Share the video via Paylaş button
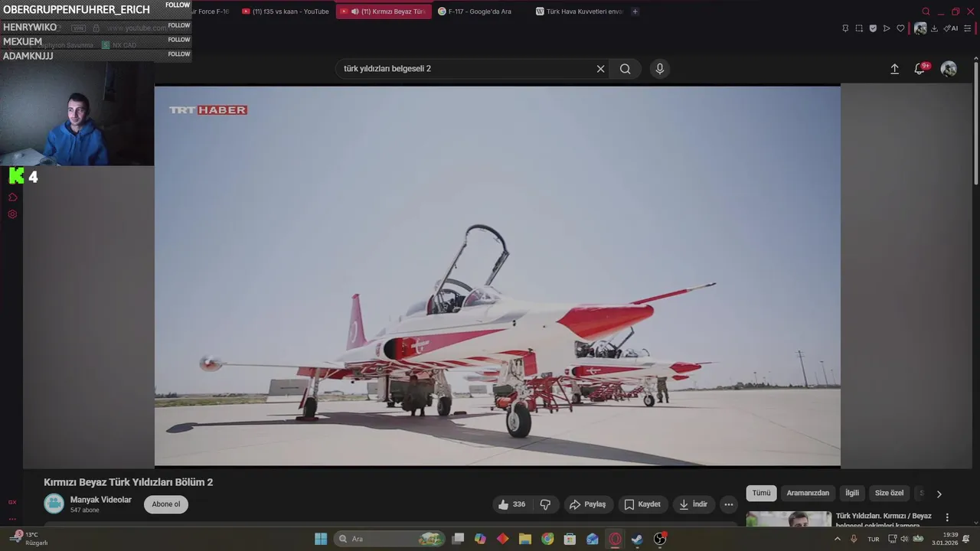This screenshot has width=980, height=551. pos(588,504)
